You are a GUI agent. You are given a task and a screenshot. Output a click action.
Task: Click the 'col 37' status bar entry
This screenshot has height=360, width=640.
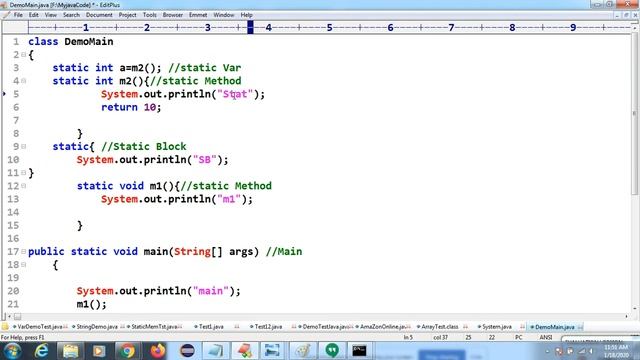click(440, 337)
